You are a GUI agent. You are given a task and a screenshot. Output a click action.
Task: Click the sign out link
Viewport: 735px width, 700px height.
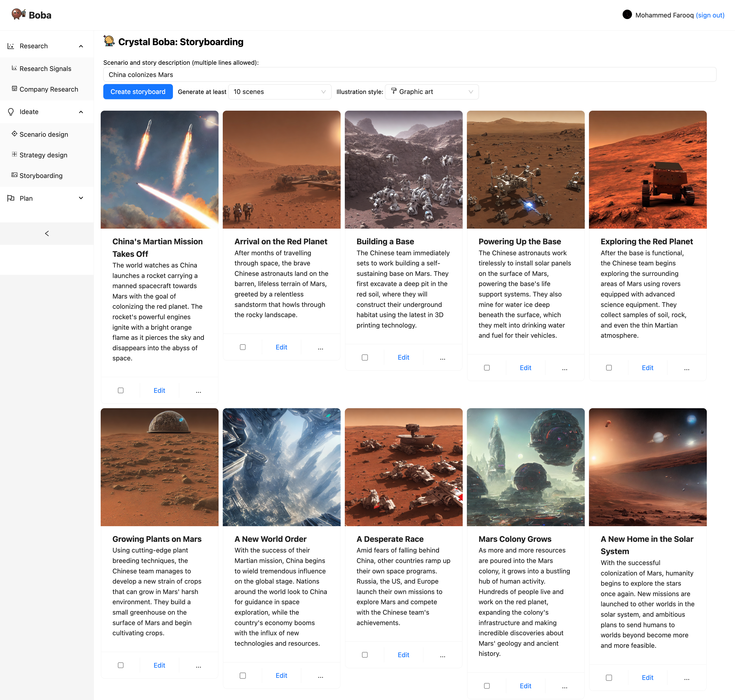click(710, 15)
